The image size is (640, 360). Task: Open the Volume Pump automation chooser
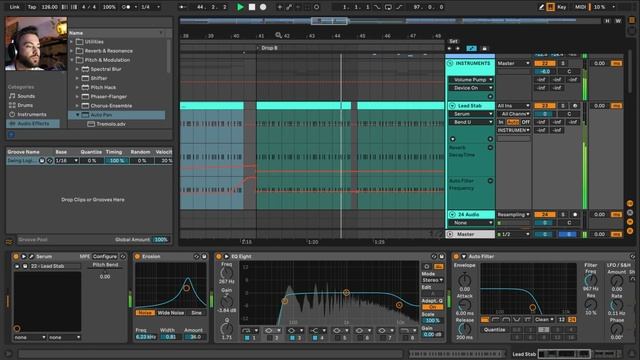click(471, 80)
